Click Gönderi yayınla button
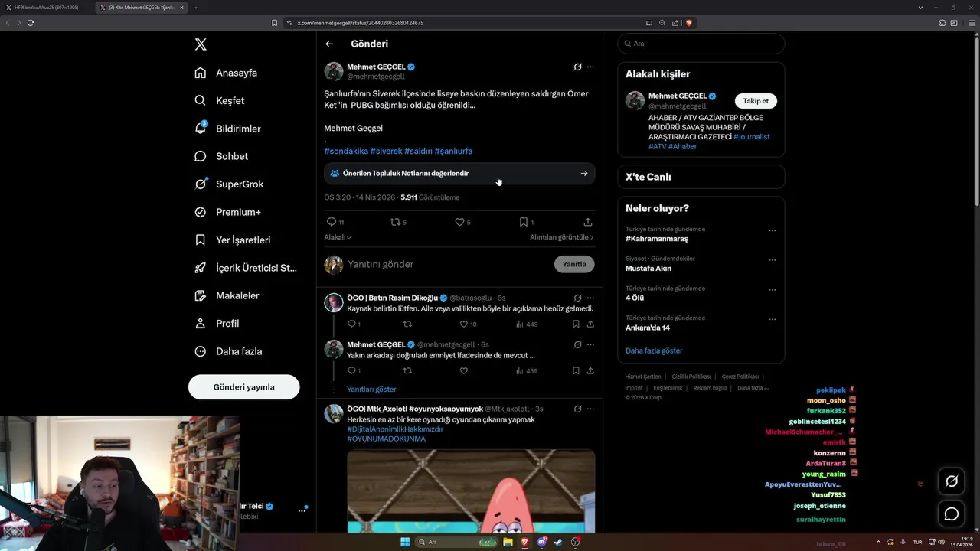Image resolution: width=980 pixels, height=551 pixels. [243, 387]
